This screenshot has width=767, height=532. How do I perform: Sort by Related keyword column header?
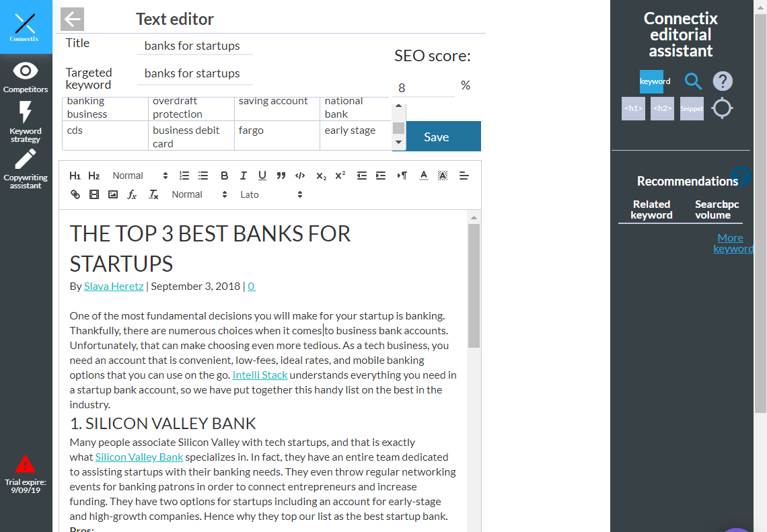651,210
